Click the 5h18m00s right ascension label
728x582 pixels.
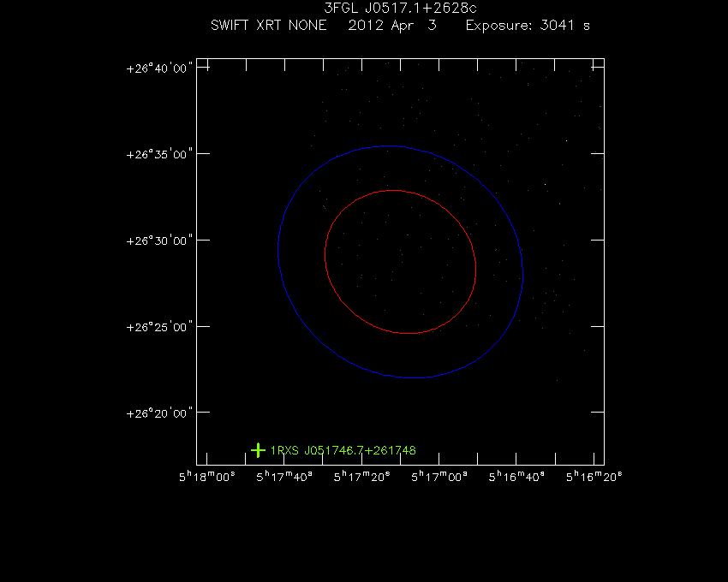pos(207,477)
